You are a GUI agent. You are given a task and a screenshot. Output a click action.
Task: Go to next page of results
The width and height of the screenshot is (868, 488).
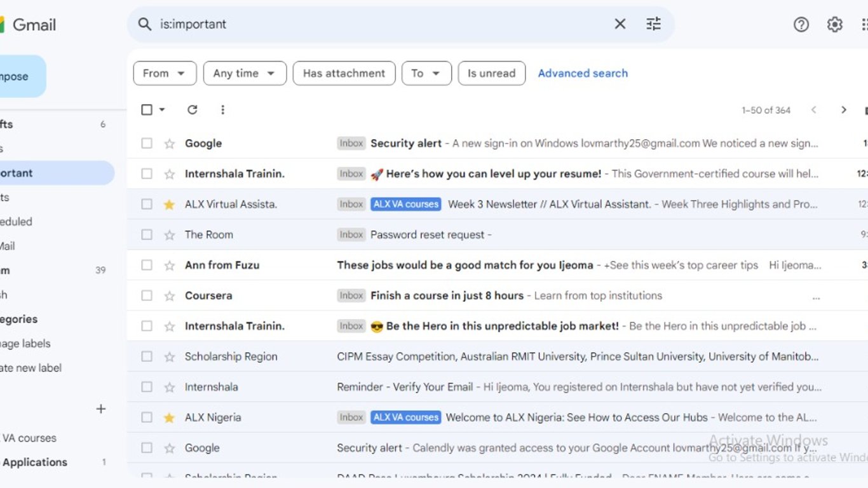pos(843,110)
